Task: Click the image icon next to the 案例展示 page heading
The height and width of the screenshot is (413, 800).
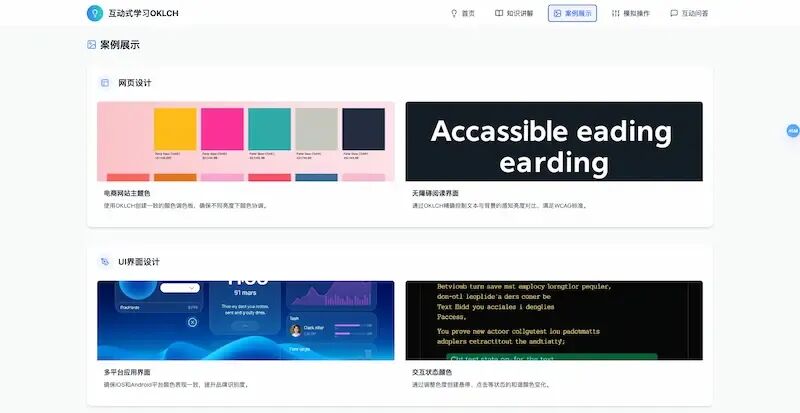Action: pyautogui.click(x=91, y=45)
